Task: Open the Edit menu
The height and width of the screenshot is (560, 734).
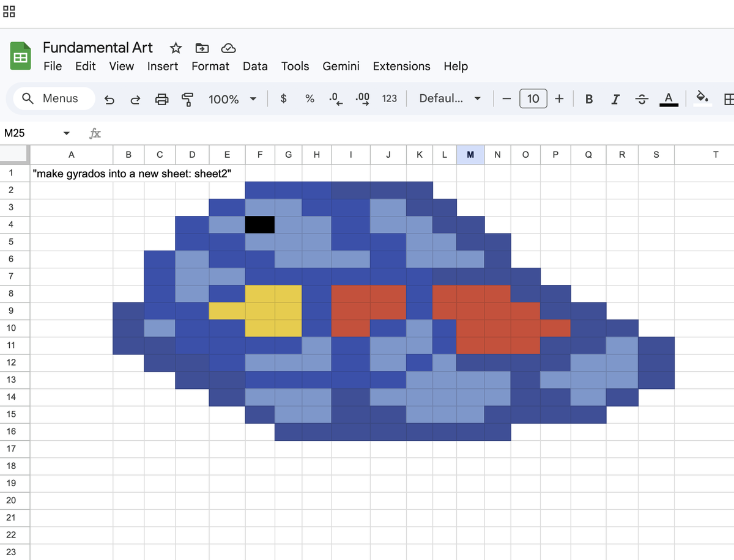Action: tap(86, 66)
